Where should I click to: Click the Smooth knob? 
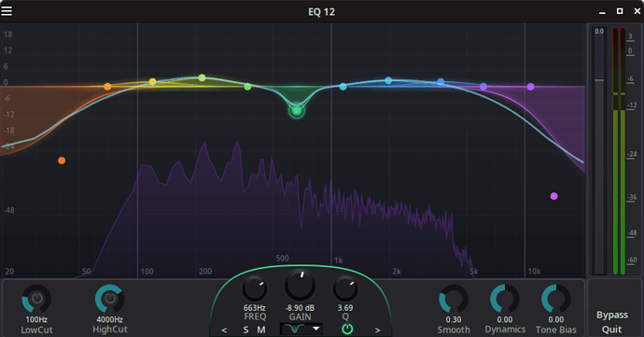[x=454, y=299]
